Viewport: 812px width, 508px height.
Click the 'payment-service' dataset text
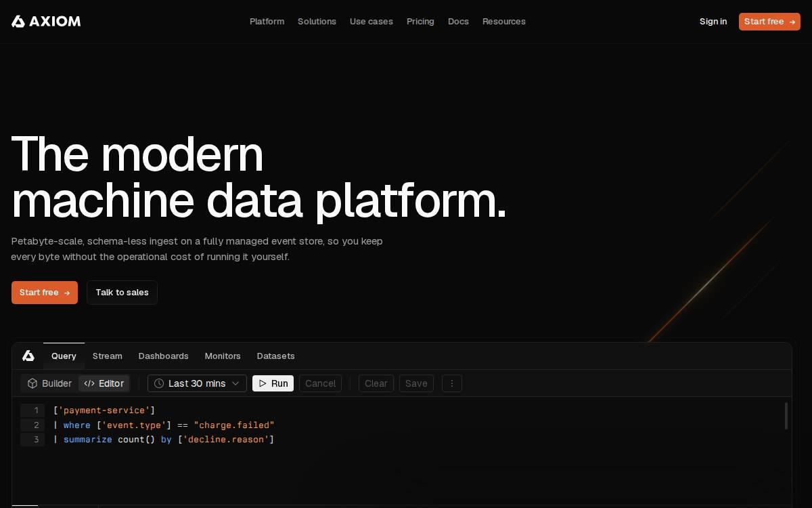(x=104, y=410)
